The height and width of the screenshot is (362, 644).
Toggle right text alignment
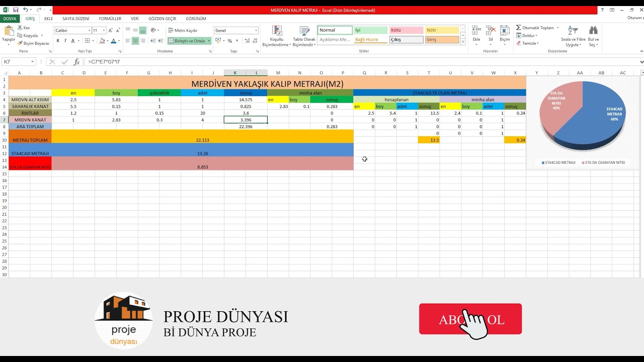143,41
